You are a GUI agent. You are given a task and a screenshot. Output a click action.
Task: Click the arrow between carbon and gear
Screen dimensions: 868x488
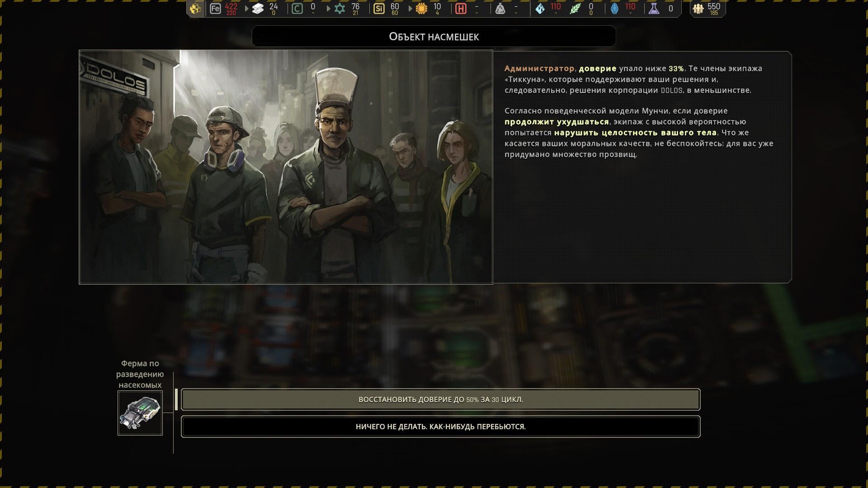pyautogui.click(x=328, y=9)
